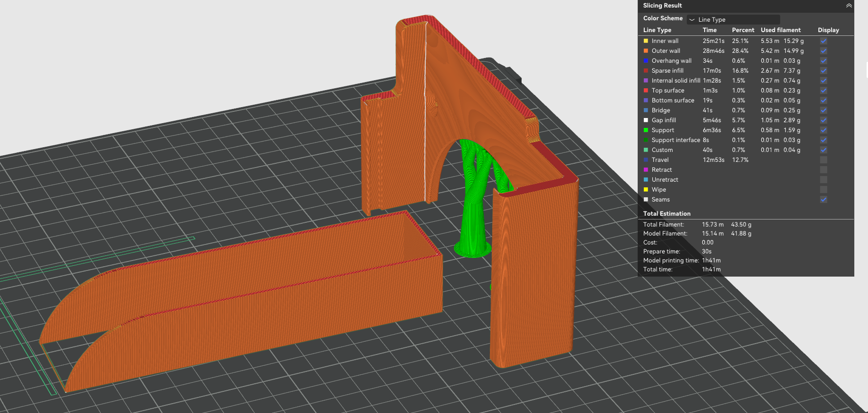Enable Unretract display checkbox
Screen dimensions: 868x413
click(823, 180)
